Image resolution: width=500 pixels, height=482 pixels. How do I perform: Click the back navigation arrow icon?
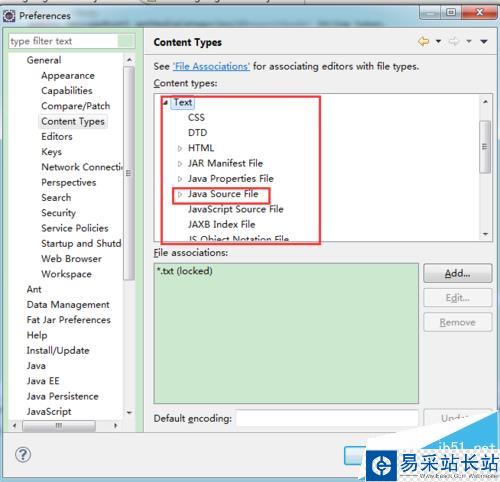click(423, 42)
